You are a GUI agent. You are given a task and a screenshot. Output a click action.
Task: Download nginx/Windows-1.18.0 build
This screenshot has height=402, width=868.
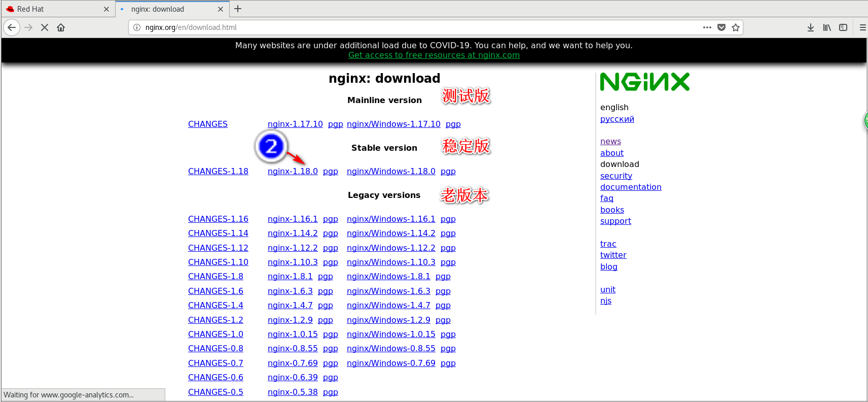point(391,171)
